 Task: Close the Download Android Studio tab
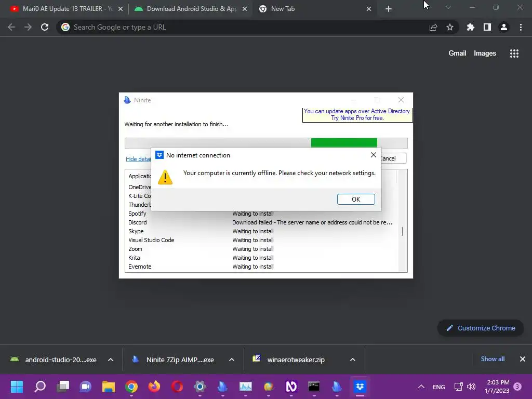tap(245, 9)
